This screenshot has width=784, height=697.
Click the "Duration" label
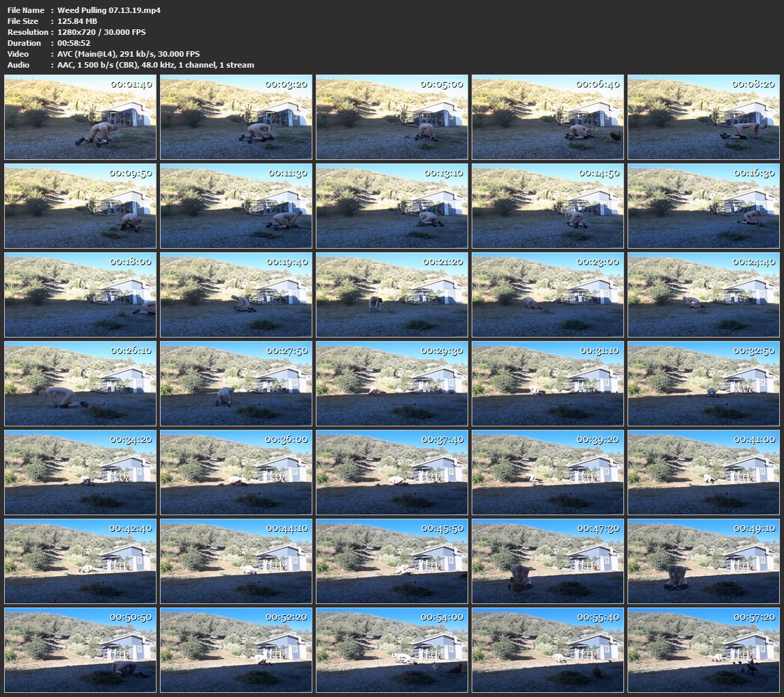pos(24,43)
